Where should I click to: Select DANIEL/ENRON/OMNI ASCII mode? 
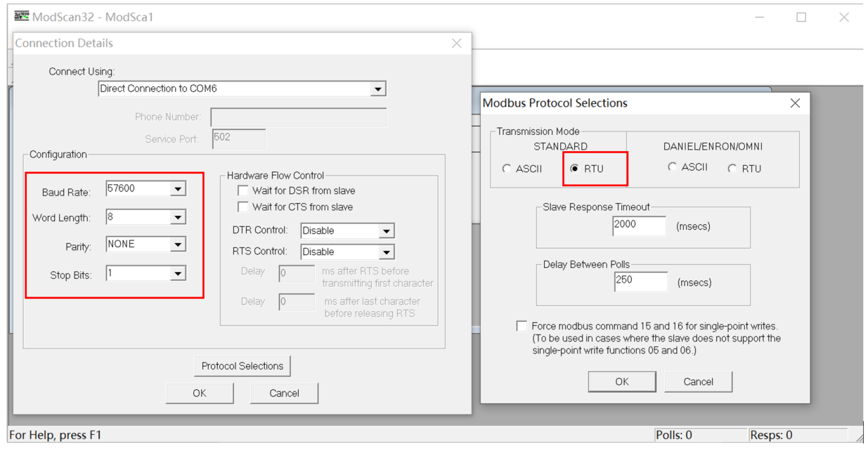(x=672, y=167)
